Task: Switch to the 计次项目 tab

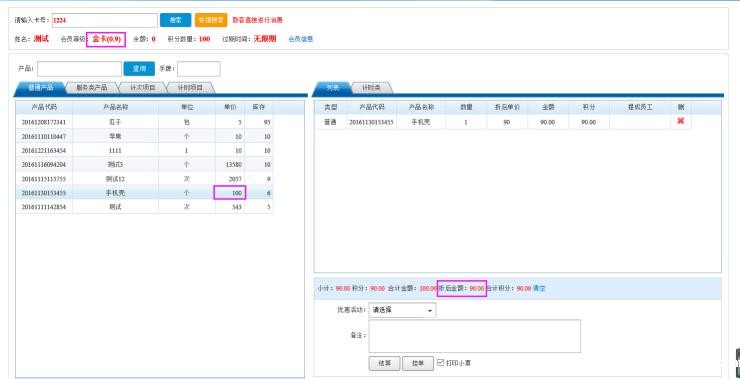Action: (x=143, y=88)
